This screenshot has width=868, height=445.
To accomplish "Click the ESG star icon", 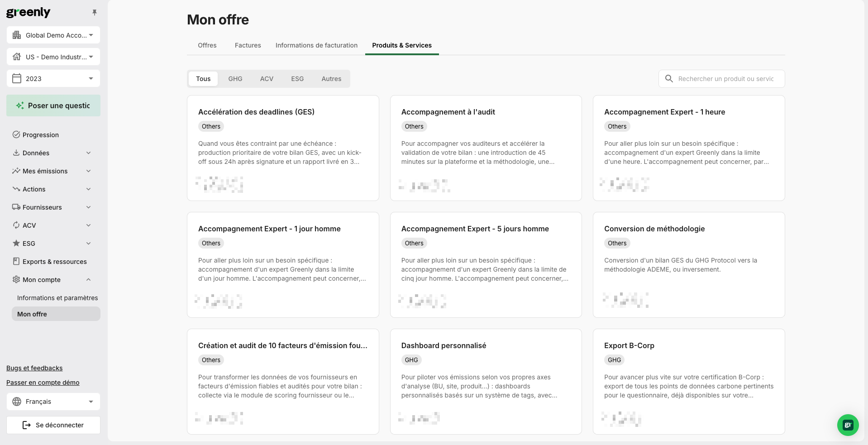I will 16,243.
